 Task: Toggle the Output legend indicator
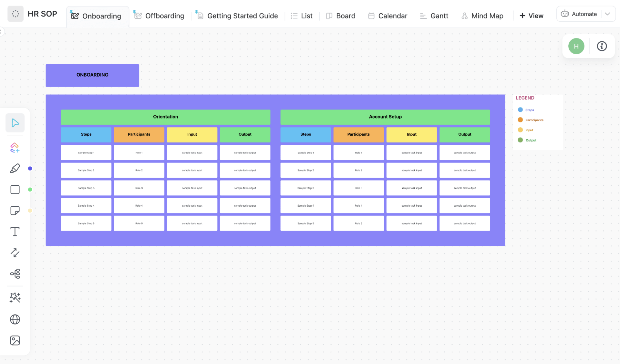[520, 140]
